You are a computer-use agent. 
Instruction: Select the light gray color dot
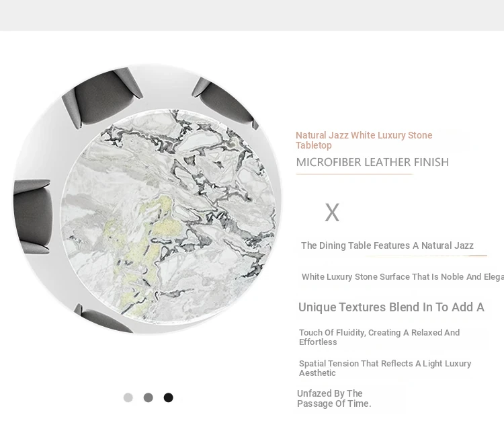(x=128, y=397)
